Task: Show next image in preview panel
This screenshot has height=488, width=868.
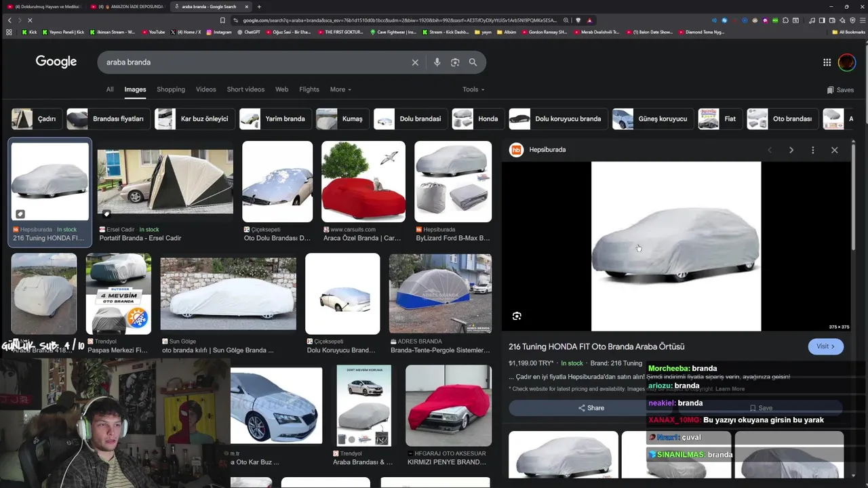Action: click(x=791, y=150)
